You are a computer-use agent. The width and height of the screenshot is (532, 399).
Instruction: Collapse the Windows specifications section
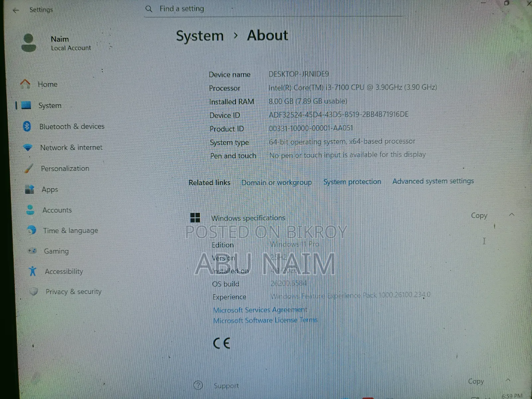click(x=512, y=214)
